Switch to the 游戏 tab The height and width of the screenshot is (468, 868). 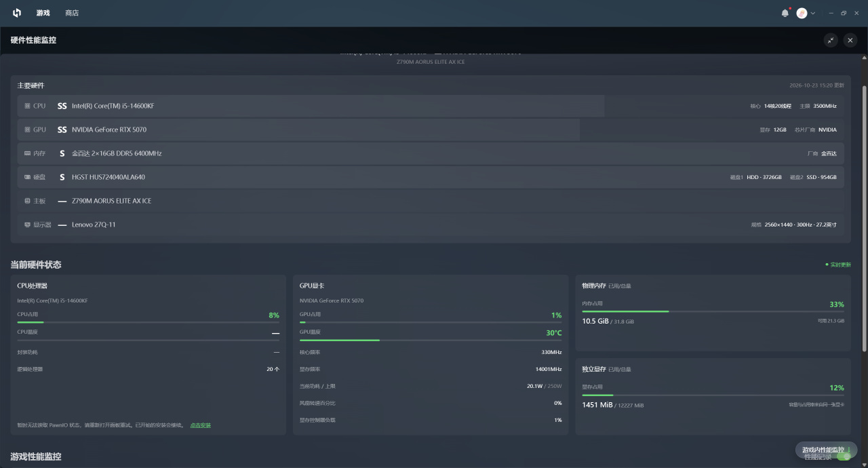tap(43, 13)
